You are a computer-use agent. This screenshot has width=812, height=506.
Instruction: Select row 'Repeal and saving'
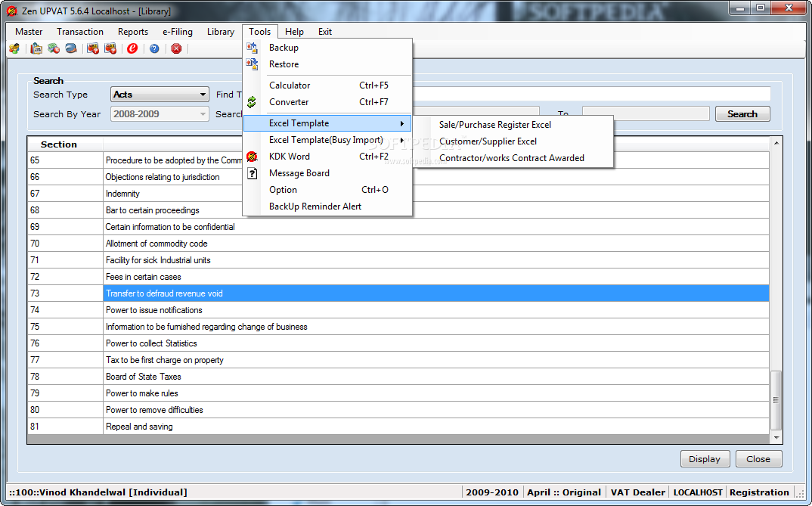(x=398, y=427)
